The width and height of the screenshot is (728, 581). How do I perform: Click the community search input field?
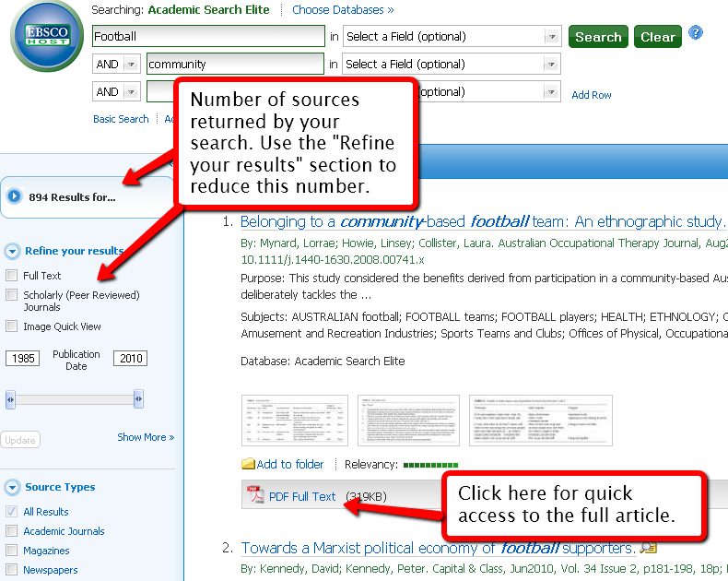[235, 64]
